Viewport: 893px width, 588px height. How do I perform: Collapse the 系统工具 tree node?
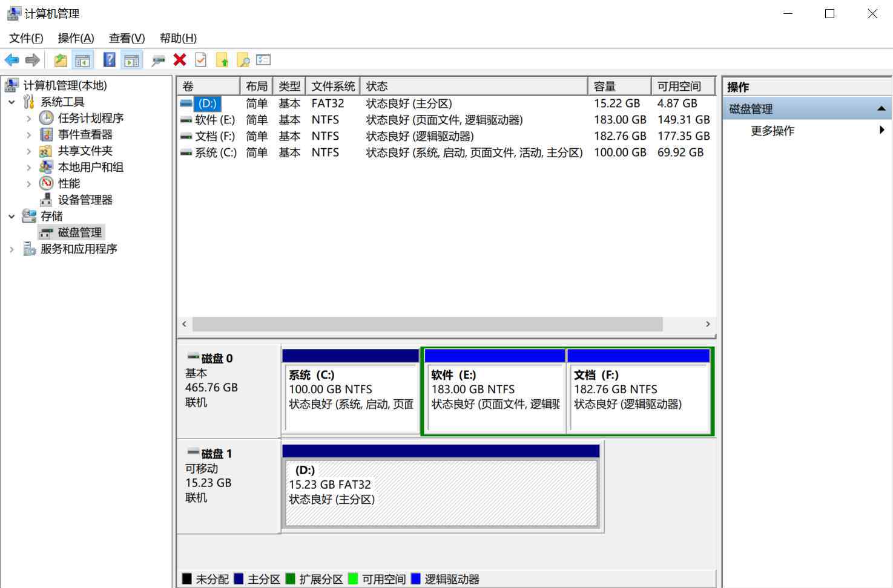pos(12,102)
